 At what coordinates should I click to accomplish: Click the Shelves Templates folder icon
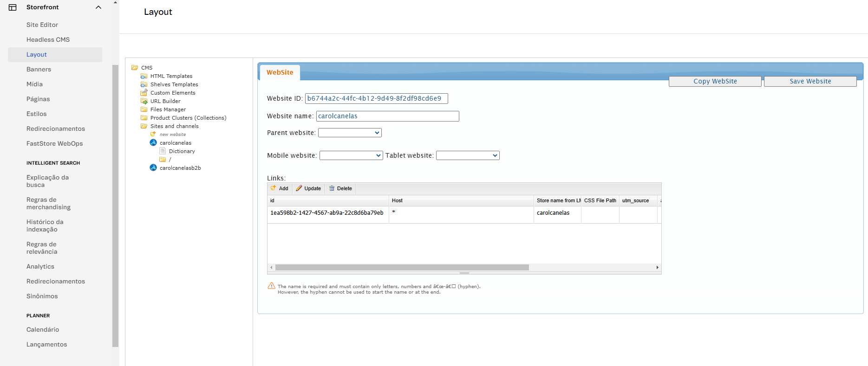tap(144, 84)
